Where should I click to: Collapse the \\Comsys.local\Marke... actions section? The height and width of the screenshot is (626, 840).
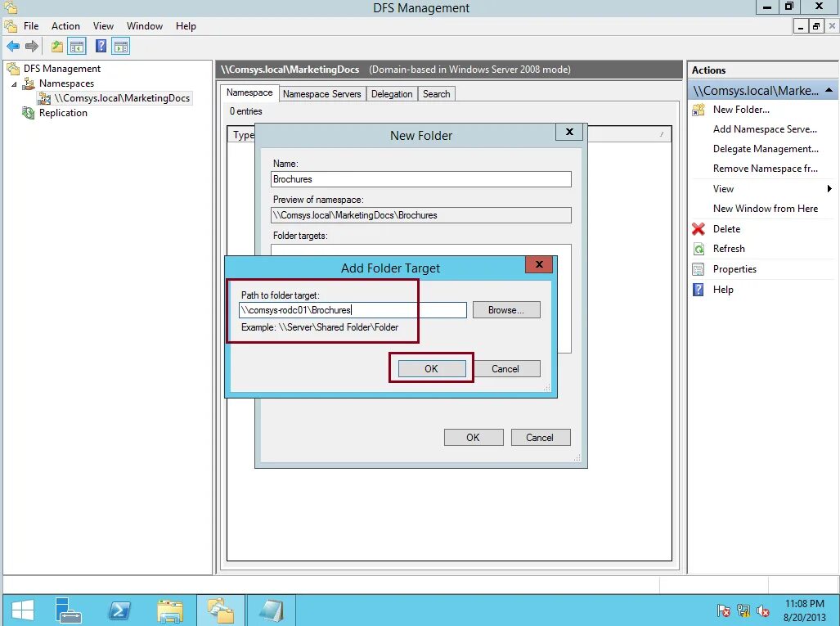[829, 90]
